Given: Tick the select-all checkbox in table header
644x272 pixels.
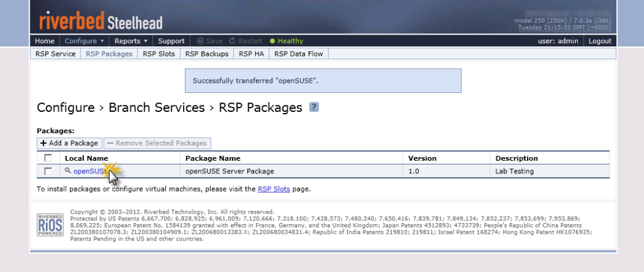Looking at the screenshot, I should coord(48,158).
